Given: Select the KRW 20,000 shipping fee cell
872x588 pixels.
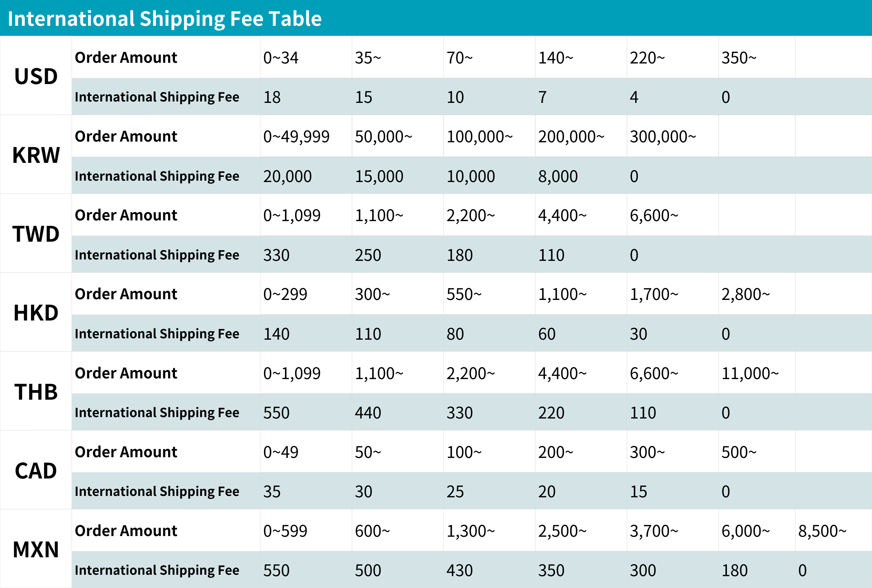Looking at the screenshot, I should [306, 175].
